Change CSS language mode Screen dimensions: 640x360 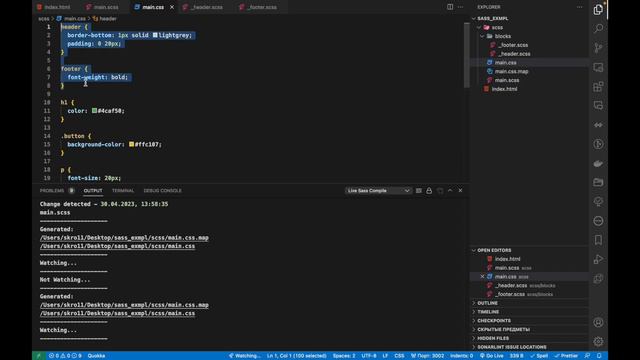coord(399,356)
